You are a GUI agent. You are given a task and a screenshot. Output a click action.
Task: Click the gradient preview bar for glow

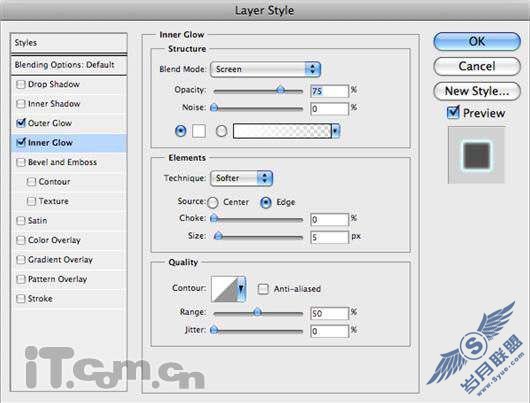[x=282, y=131]
